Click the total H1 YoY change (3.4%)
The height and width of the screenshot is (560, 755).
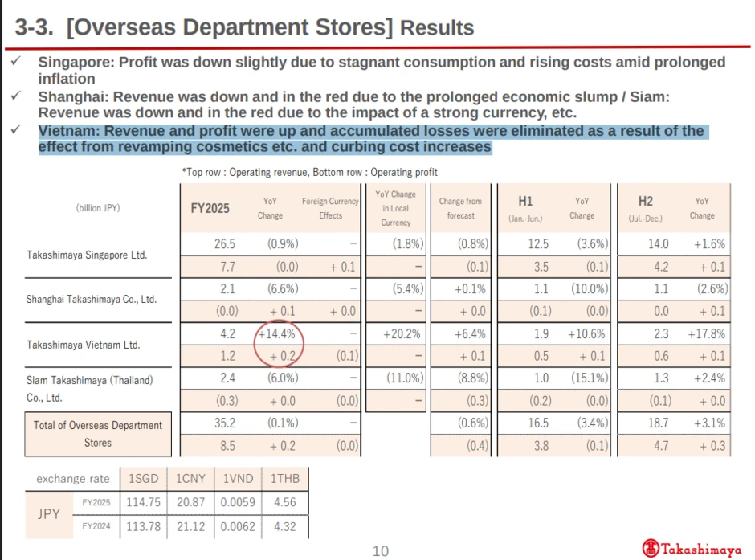(592, 423)
